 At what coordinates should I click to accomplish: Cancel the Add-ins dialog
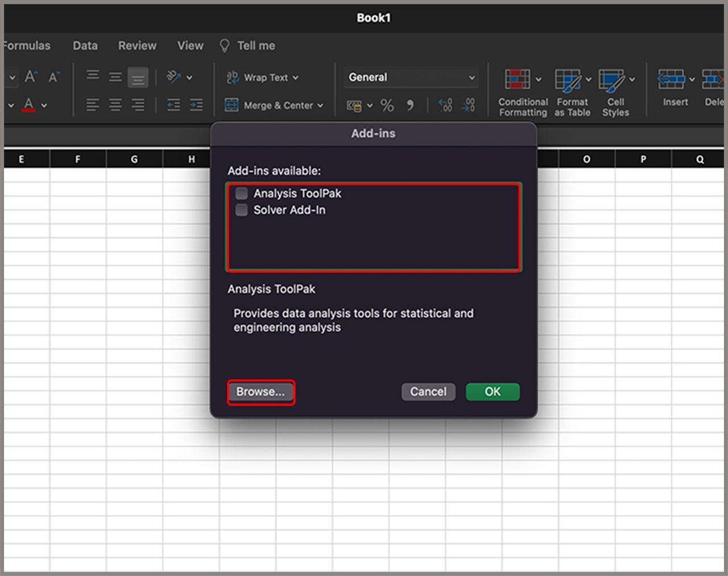coord(428,392)
